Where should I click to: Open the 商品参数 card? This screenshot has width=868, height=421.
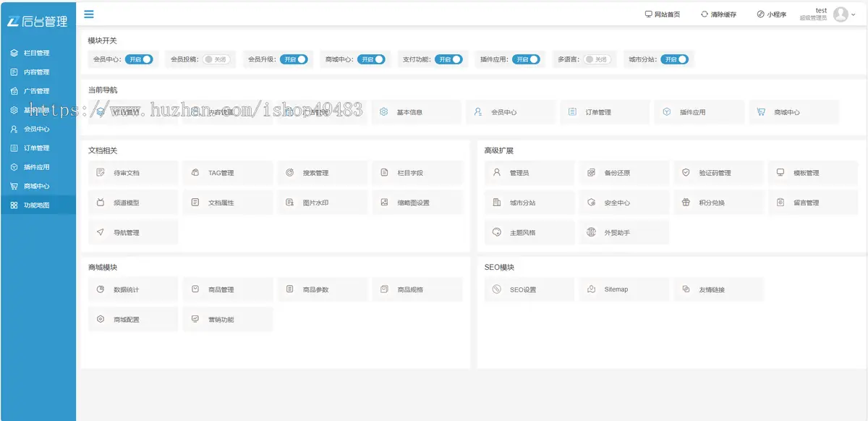[x=323, y=289]
